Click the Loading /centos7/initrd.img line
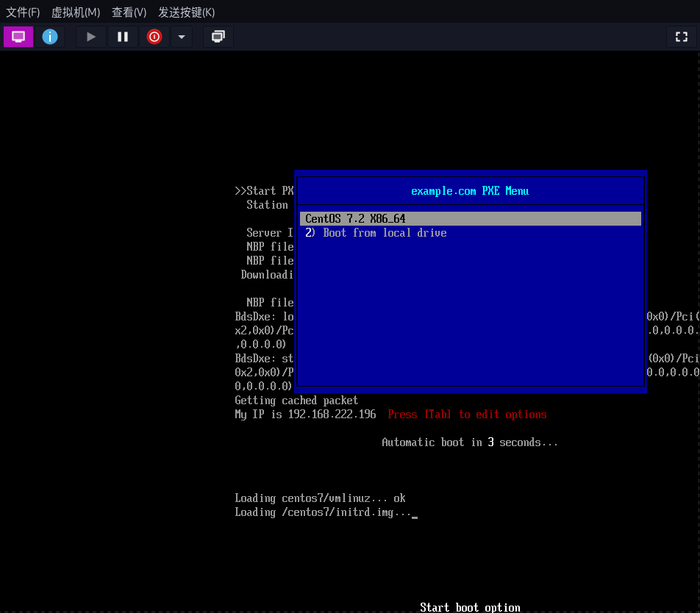The height and width of the screenshot is (613, 700). tap(324, 512)
